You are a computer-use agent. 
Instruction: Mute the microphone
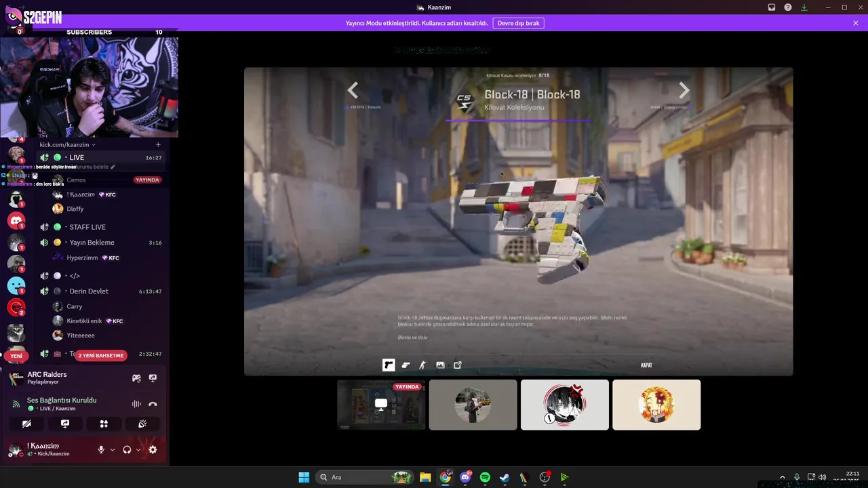tap(101, 449)
